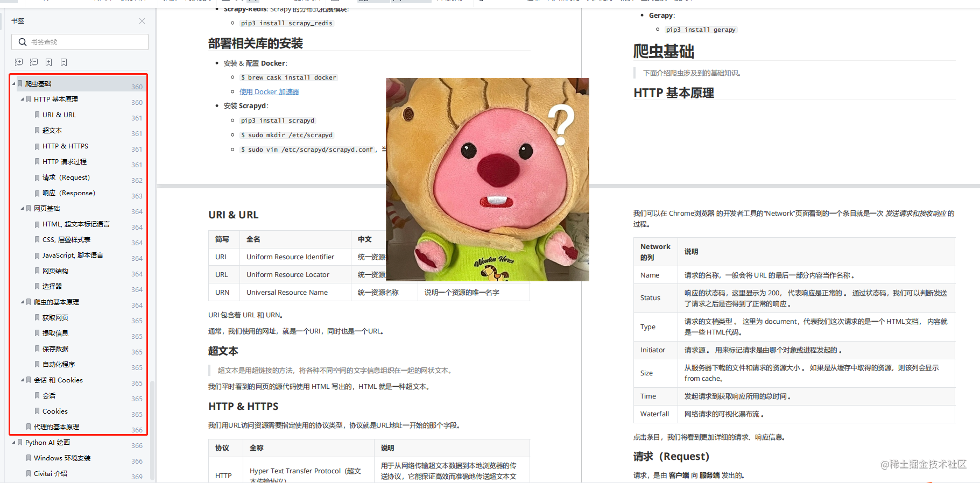Select the HTTP & HTTPS bookmark
This screenshot has height=483, width=980.
(65, 146)
